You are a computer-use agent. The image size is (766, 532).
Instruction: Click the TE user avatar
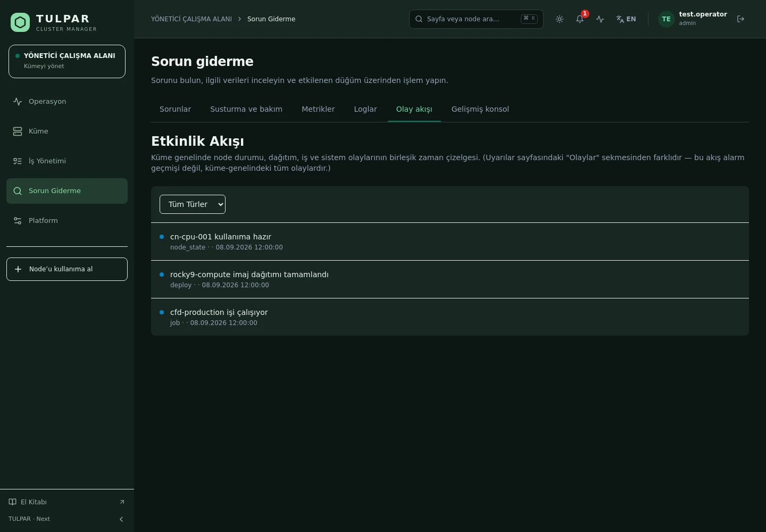pos(666,19)
